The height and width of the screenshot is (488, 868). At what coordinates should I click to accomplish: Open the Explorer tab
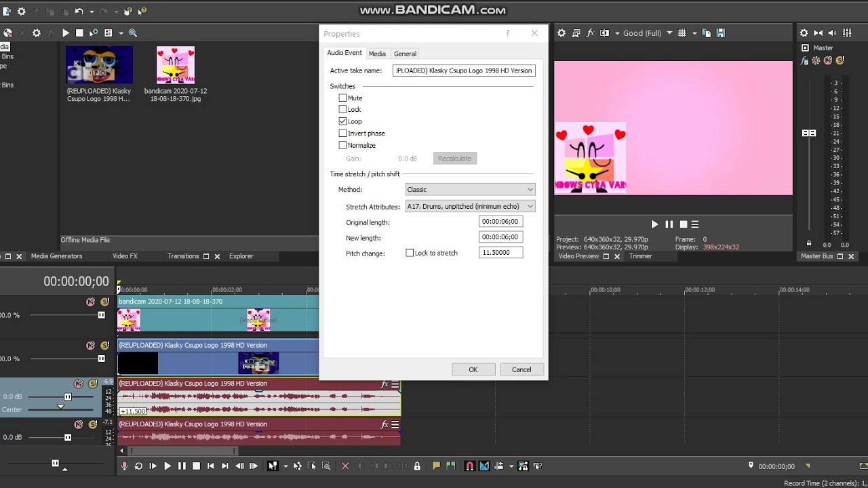click(241, 256)
